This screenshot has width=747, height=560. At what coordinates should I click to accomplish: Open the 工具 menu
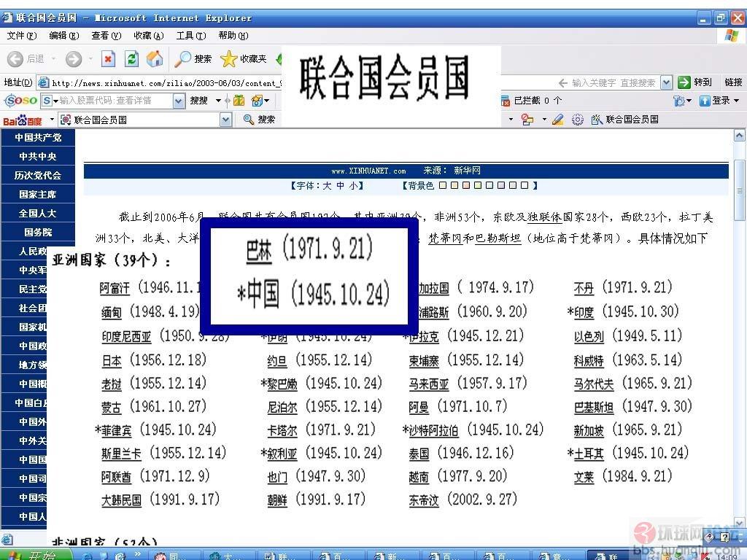click(x=191, y=36)
